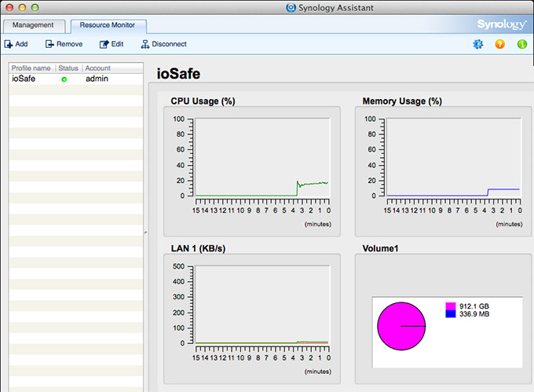Click the Disconnect button label
534x392 pixels.
click(170, 44)
